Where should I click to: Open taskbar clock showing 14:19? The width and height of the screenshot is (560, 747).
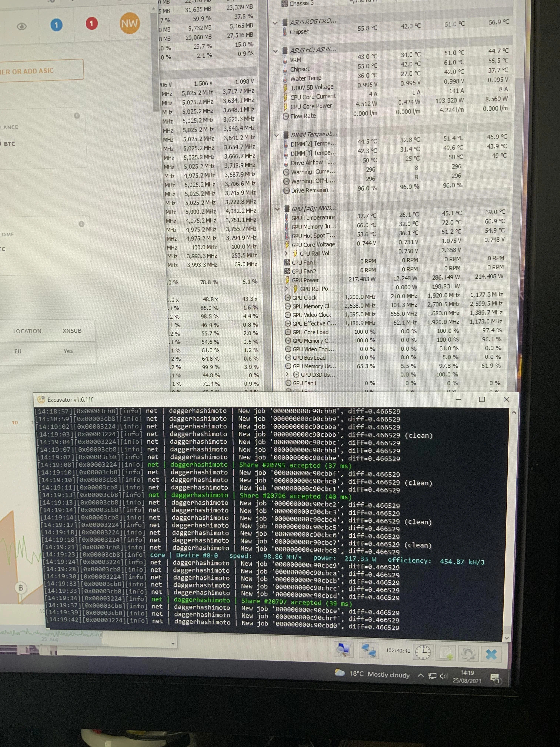[467, 677]
